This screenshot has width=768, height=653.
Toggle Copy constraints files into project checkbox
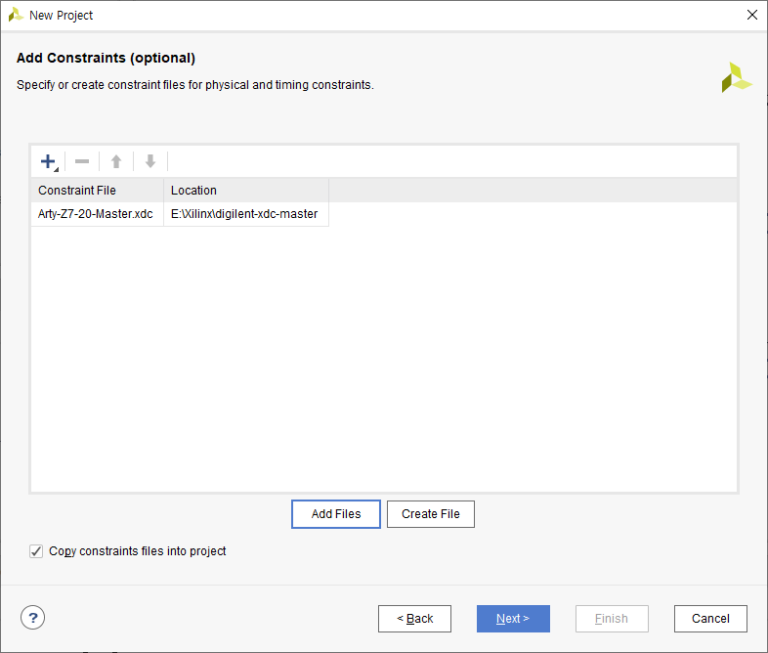click(36, 551)
